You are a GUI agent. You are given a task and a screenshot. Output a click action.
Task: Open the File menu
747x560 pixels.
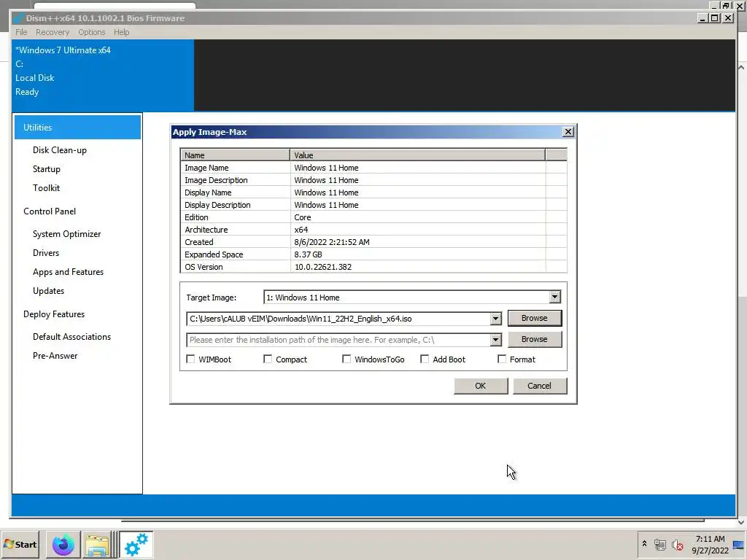pos(21,32)
